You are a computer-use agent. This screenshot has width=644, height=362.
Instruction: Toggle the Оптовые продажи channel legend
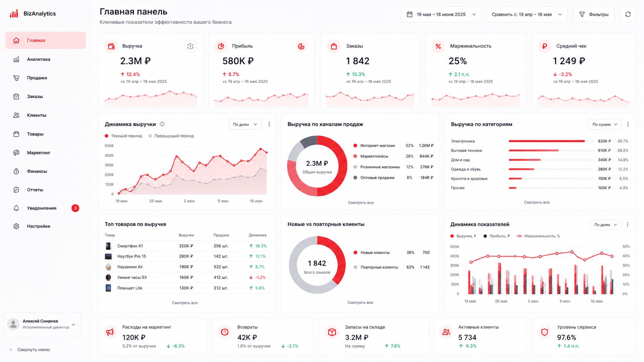[x=374, y=178]
